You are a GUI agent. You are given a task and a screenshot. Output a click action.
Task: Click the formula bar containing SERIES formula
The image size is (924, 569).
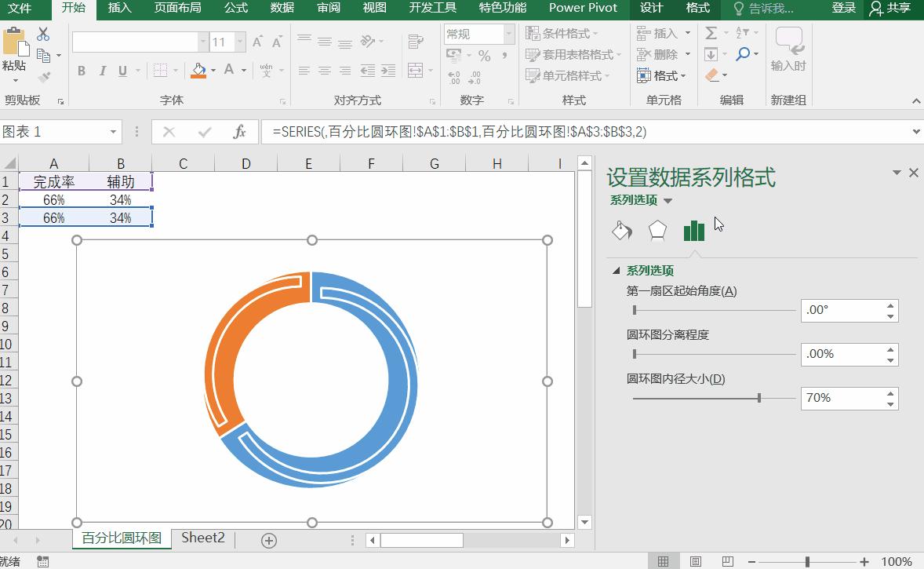click(471, 131)
